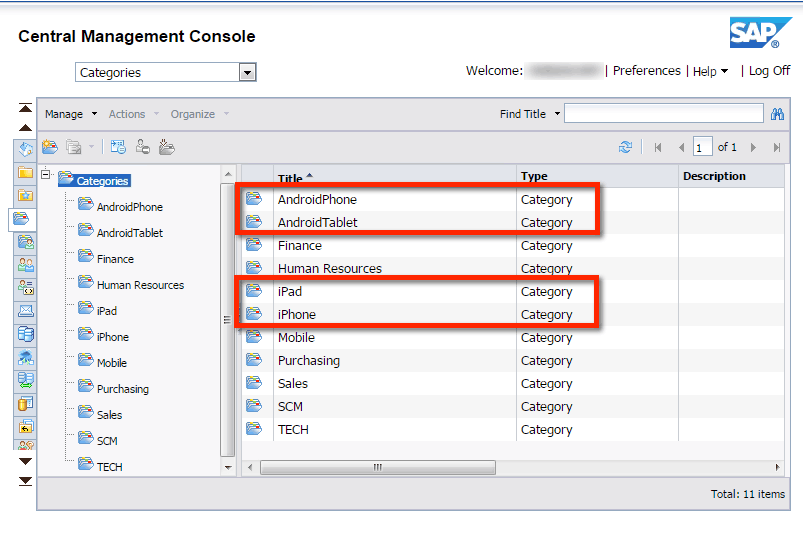Image resolution: width=804 pixels, height=539 pixels.
Task: Click the envelope Inboxes sidebar icon
Action: 26,310
